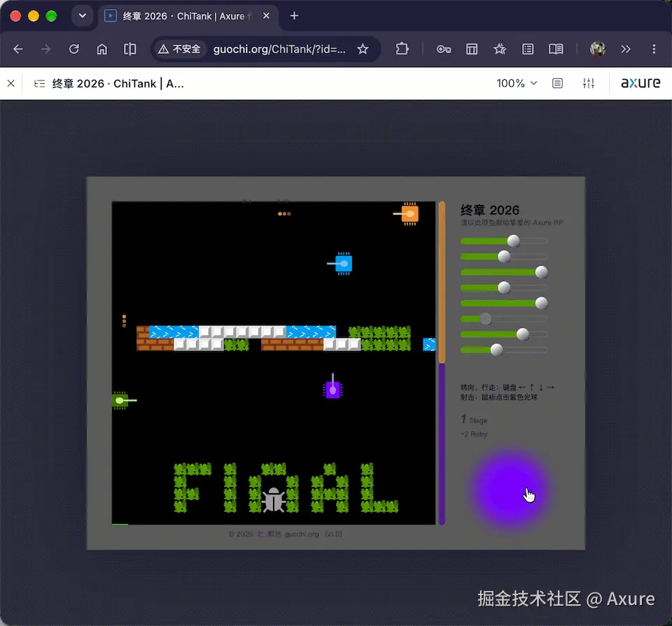Show more toolbar items chevrons

click(626, 49)
